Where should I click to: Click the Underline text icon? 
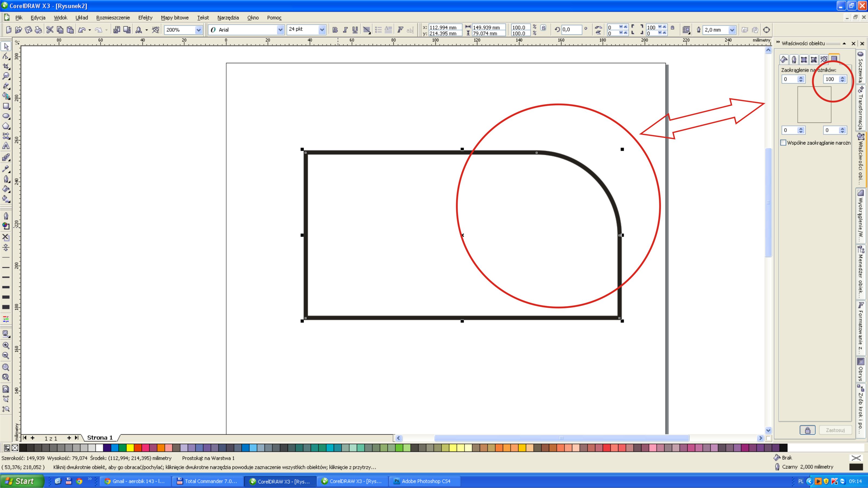coord(355,30)
